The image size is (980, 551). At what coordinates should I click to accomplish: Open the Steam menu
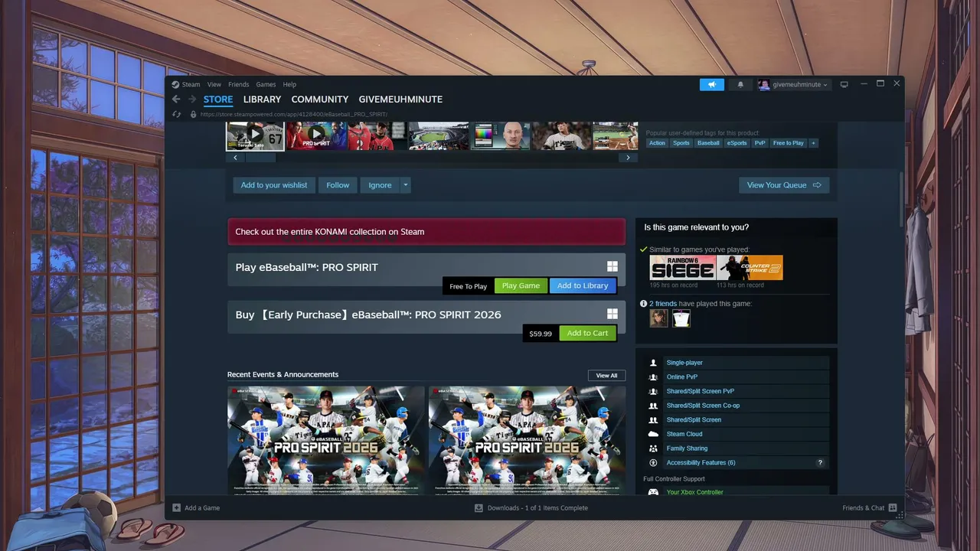click(x=191, y=84)
